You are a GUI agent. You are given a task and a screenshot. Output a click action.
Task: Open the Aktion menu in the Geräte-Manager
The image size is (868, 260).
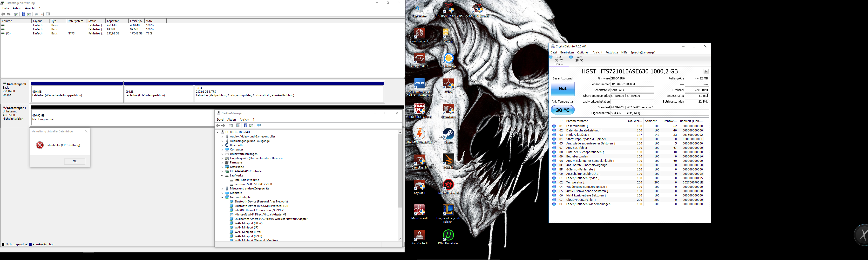[x=231, y=120]
